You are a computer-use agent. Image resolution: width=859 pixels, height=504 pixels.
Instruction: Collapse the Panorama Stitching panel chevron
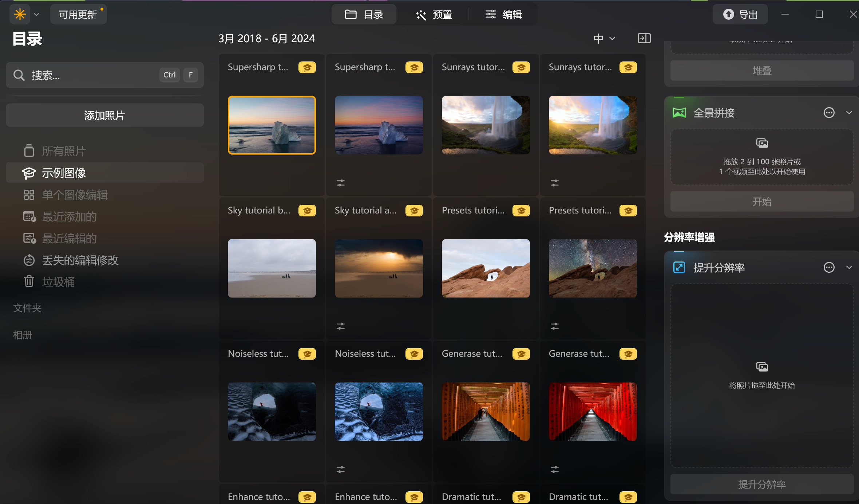[849, 113]
